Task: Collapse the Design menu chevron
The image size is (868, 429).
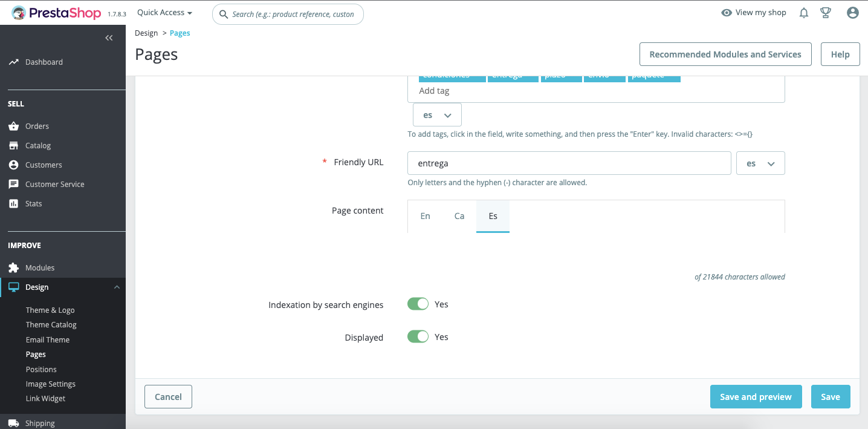Action: pos(117,287)
